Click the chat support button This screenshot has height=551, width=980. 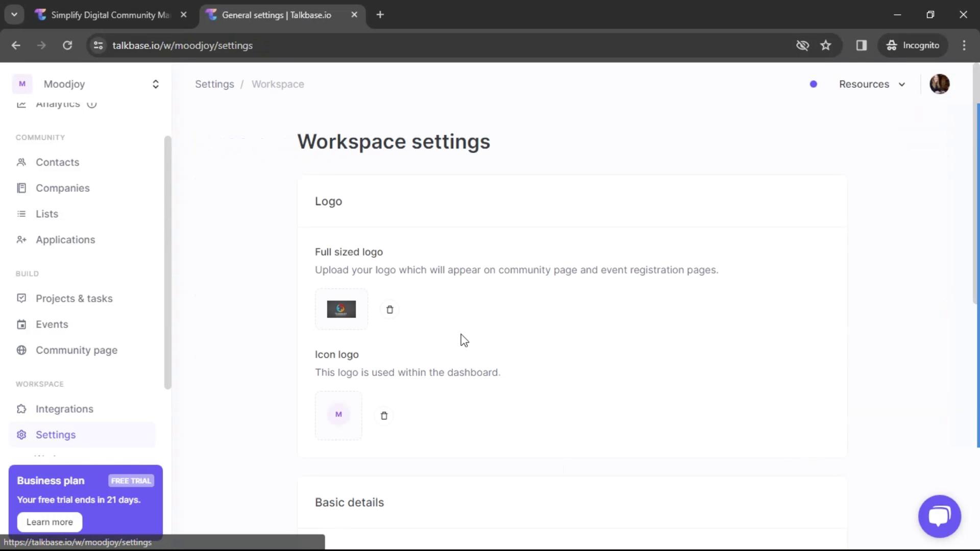[x=940, y=516]
